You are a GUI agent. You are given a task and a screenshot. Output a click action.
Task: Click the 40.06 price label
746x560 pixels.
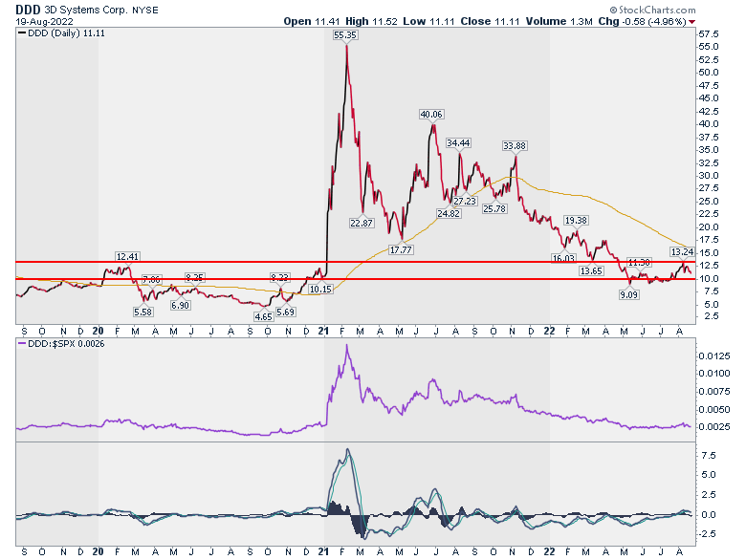(x=431, y=114)
